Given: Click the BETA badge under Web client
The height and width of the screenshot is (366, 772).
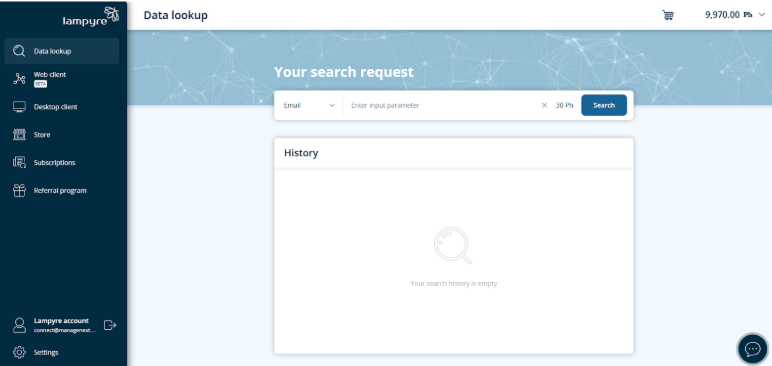Looking at the screenshot, I should (40, 84).
